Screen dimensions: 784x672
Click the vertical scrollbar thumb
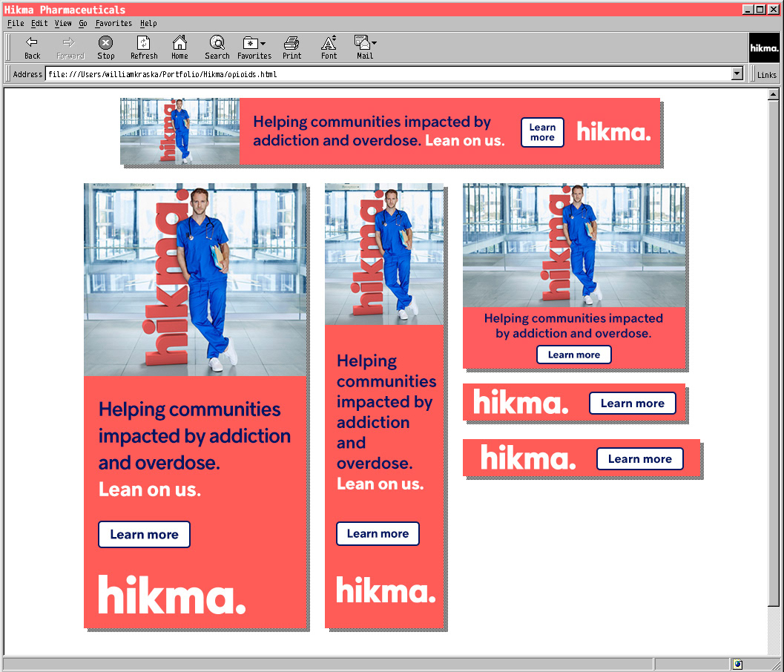coord(773,353)
